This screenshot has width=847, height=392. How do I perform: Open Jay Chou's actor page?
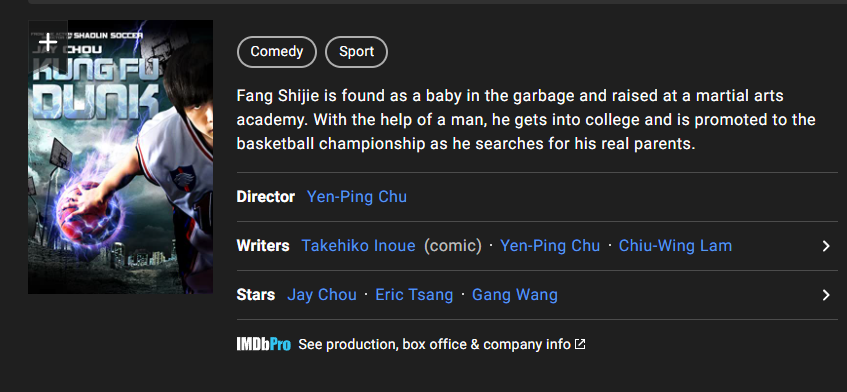coord(322,295)
